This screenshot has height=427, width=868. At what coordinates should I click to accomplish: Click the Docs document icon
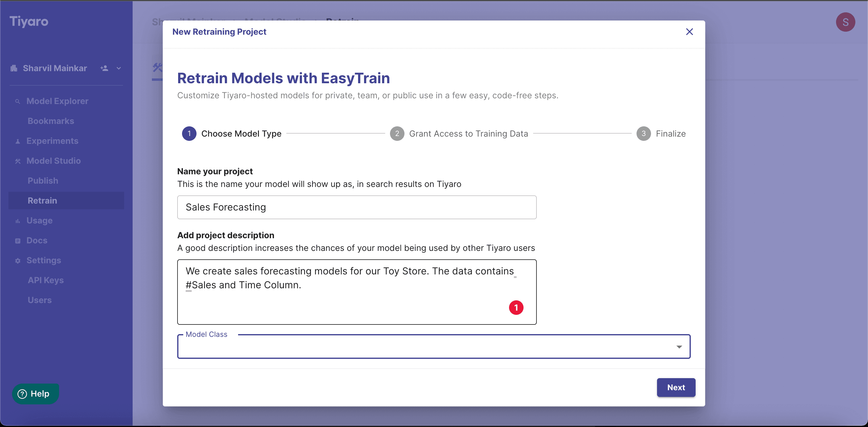(18, 241)
